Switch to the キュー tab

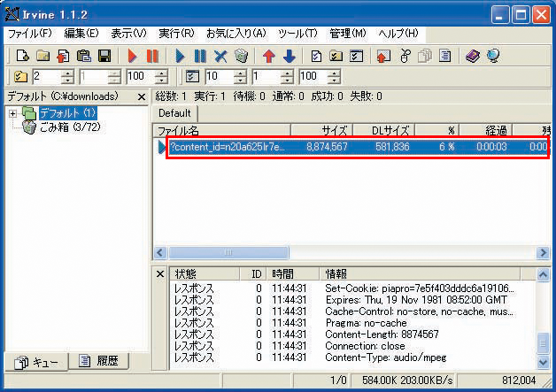36,362
